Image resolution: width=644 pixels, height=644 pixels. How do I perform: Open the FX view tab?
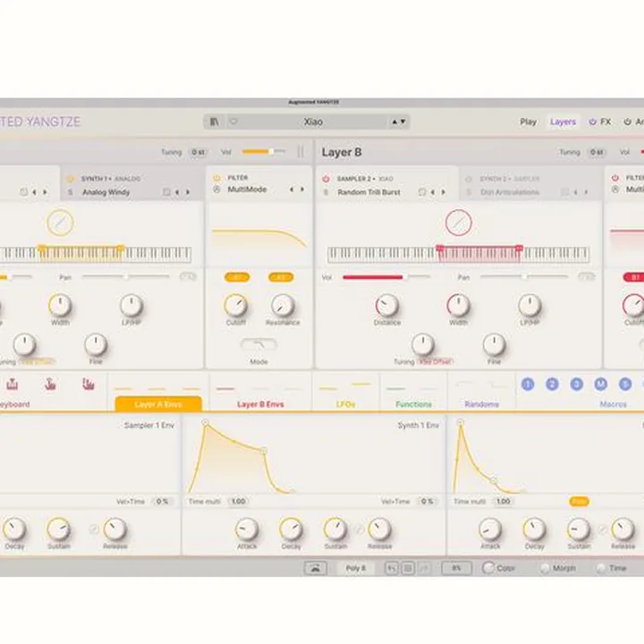tap(606, 122)
